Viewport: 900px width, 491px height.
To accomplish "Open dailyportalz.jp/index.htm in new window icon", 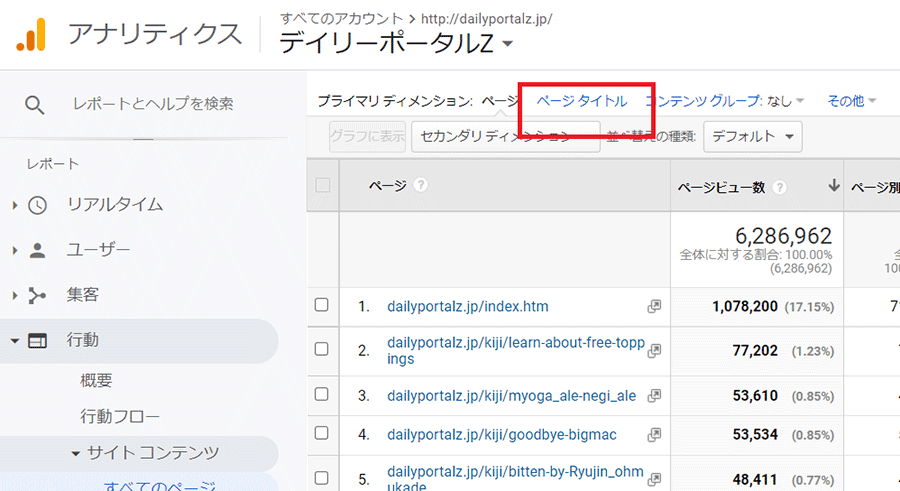I will (654, 307).
